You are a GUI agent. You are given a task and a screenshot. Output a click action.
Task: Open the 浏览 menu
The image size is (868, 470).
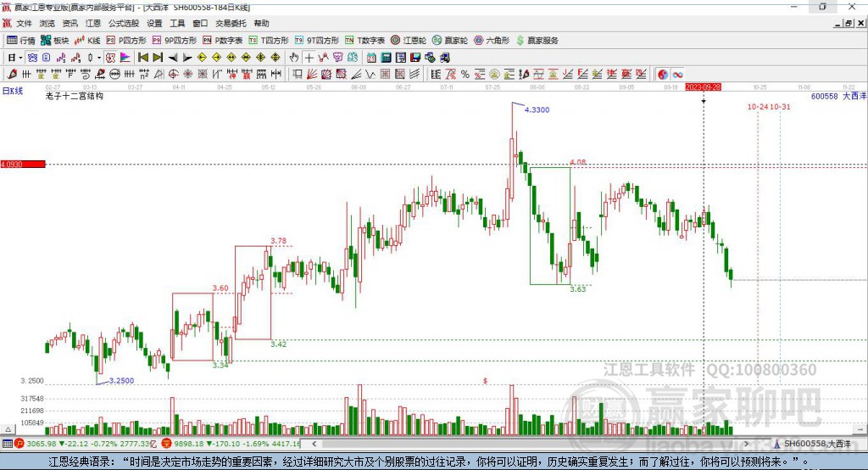pyautogui.click(x=47, y=23)
